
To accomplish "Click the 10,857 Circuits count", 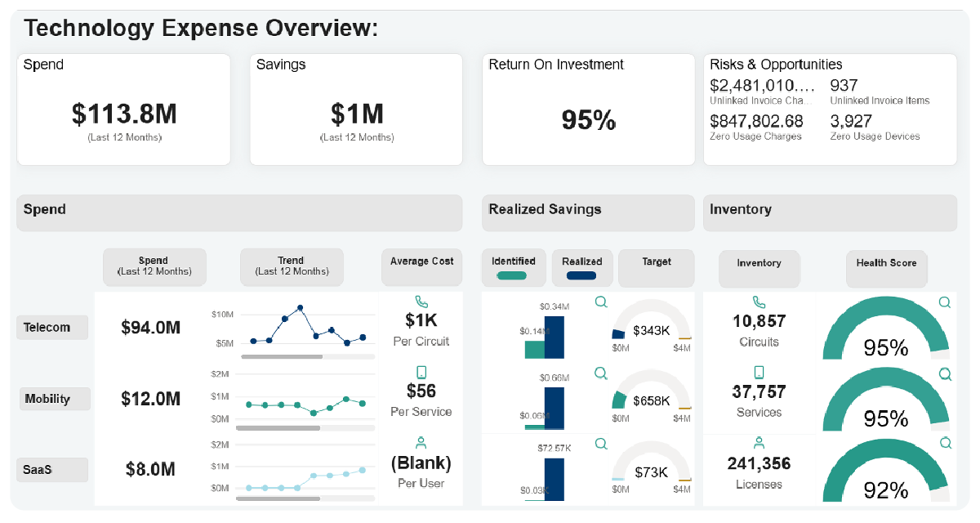I will 759,321.
